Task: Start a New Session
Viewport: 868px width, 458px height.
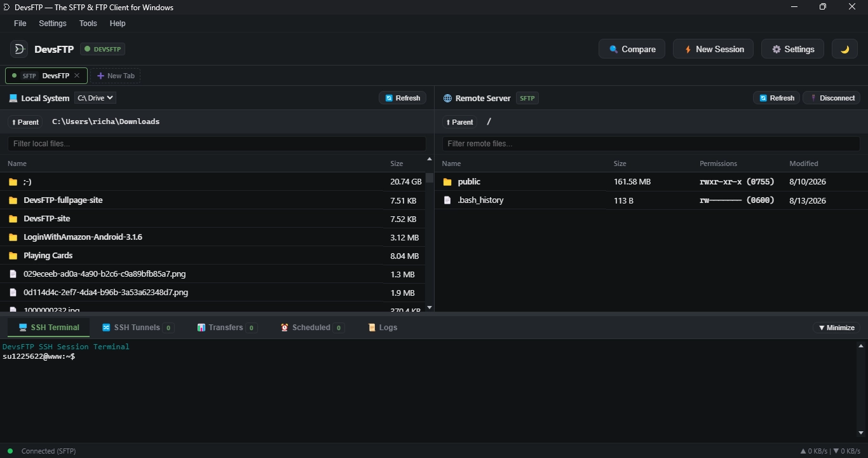Action: click(x=713, y=49)
